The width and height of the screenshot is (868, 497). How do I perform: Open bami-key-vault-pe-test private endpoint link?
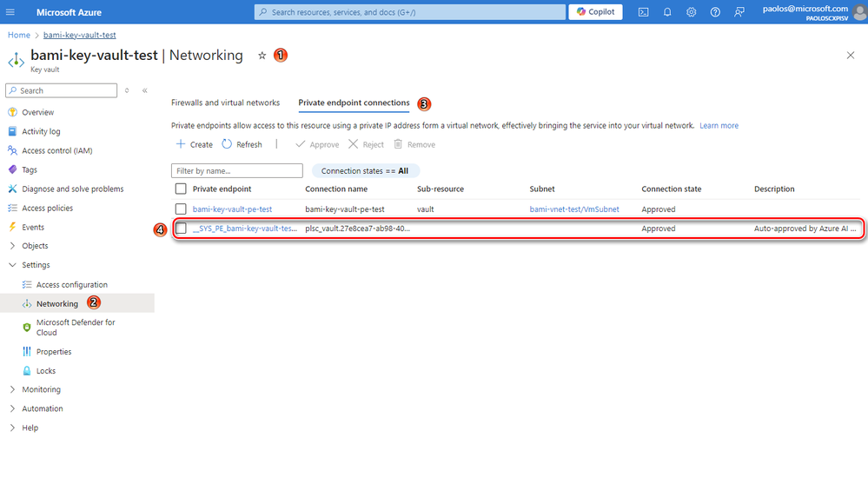233,209
